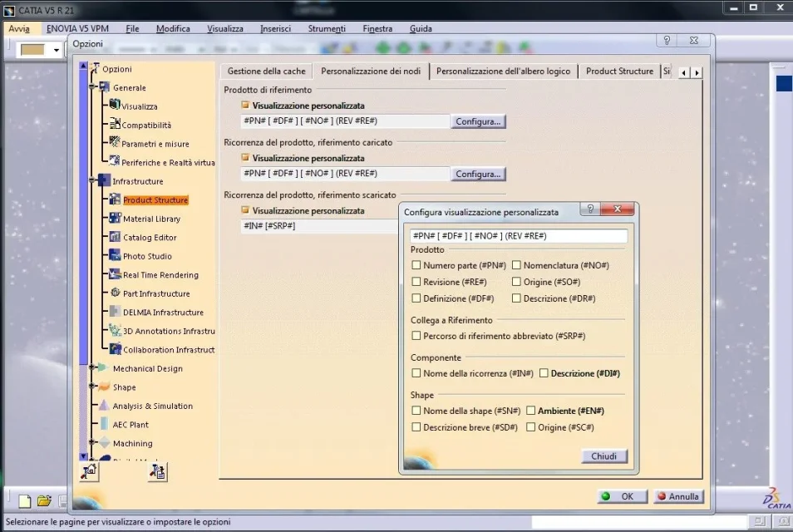Open the Avvia menu

[x=19, y=29]
